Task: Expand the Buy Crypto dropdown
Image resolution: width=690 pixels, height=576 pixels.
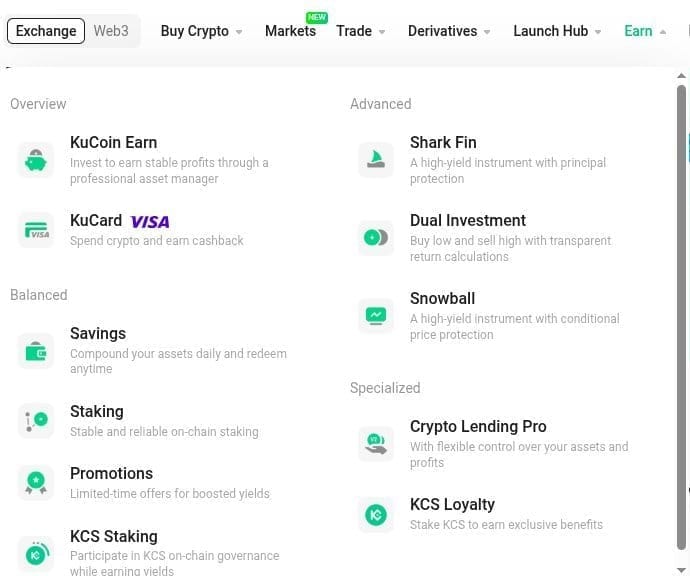Action: [x=201, y=31]
